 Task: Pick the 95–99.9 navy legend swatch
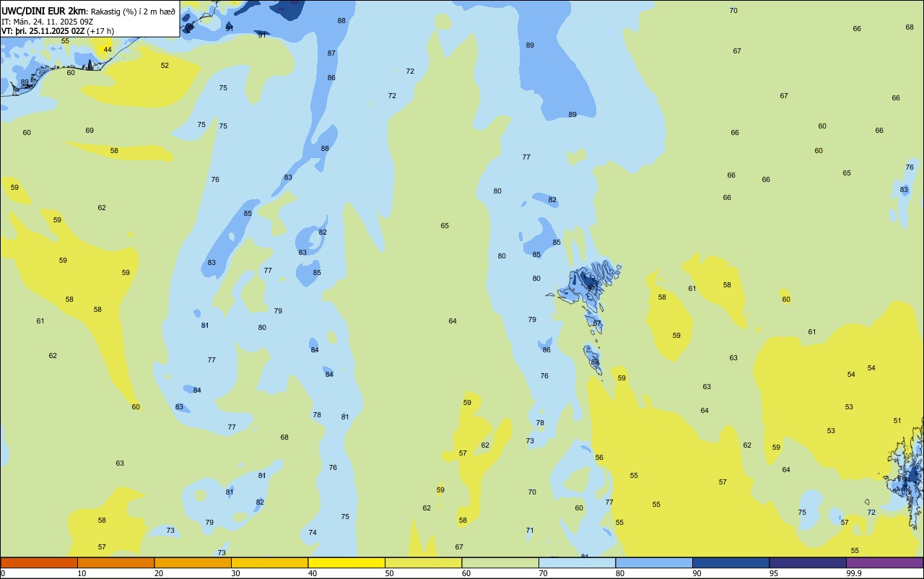click(x=808, y=562)
